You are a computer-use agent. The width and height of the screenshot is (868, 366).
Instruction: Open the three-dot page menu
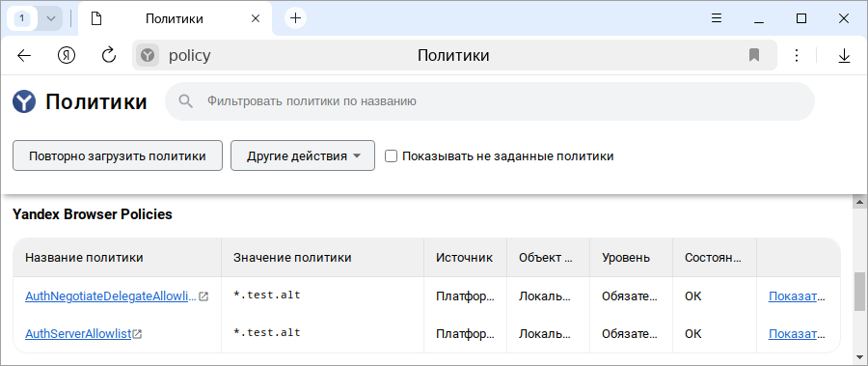(x=796, y=55)
